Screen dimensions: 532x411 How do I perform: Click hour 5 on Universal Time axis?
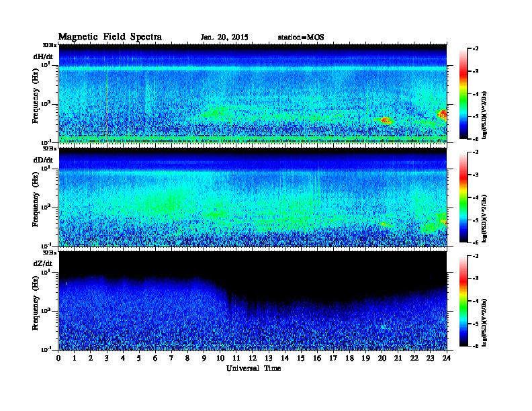[x=139, y=358]
